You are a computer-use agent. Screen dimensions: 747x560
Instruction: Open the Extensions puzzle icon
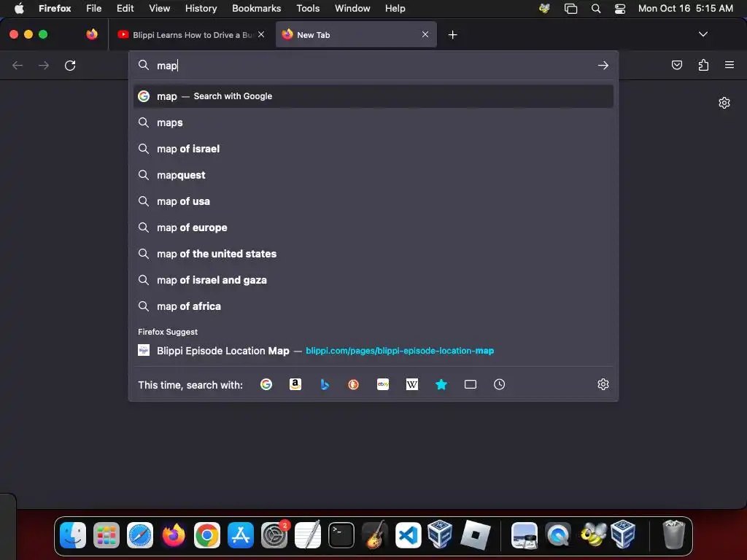point(703,65)
